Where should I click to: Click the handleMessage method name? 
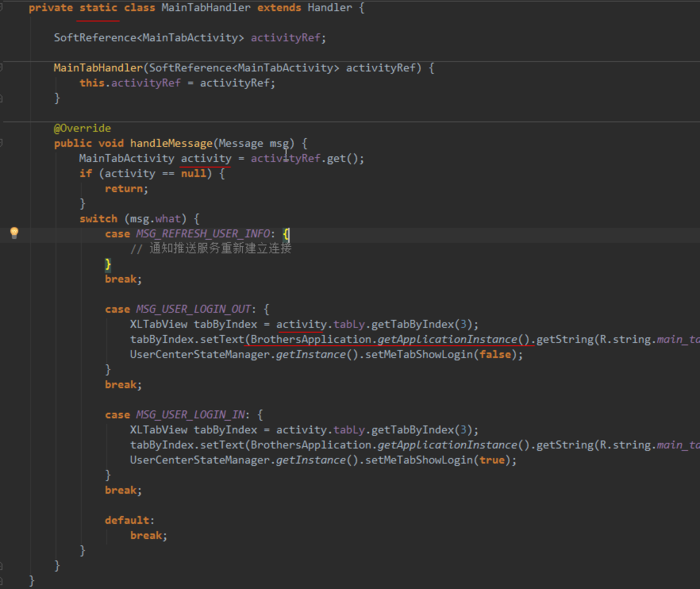171,143
